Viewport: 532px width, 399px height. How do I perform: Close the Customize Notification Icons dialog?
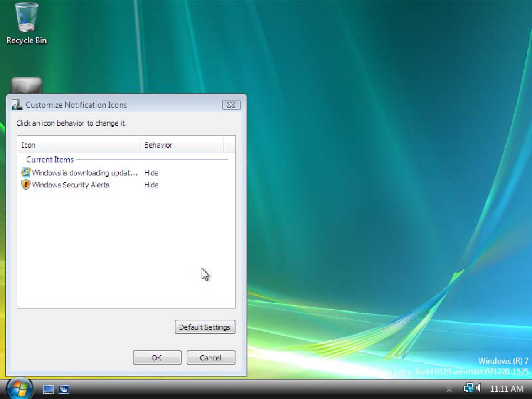231,105
